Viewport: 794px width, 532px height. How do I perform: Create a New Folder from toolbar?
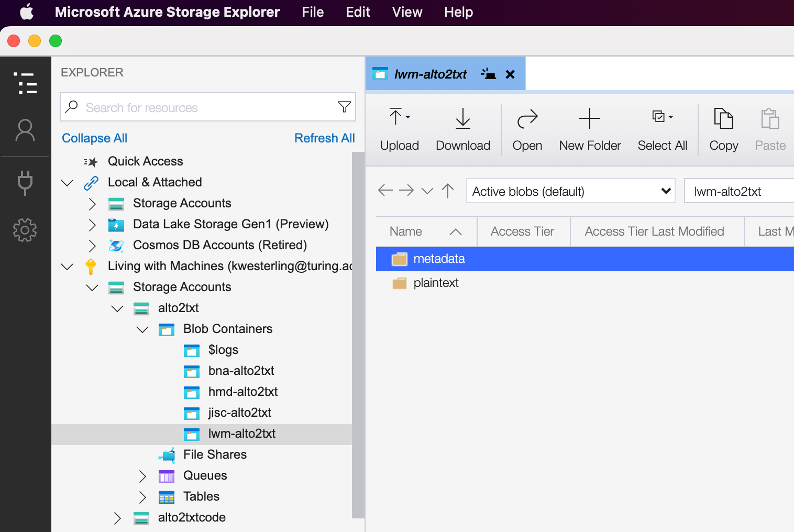590,130
